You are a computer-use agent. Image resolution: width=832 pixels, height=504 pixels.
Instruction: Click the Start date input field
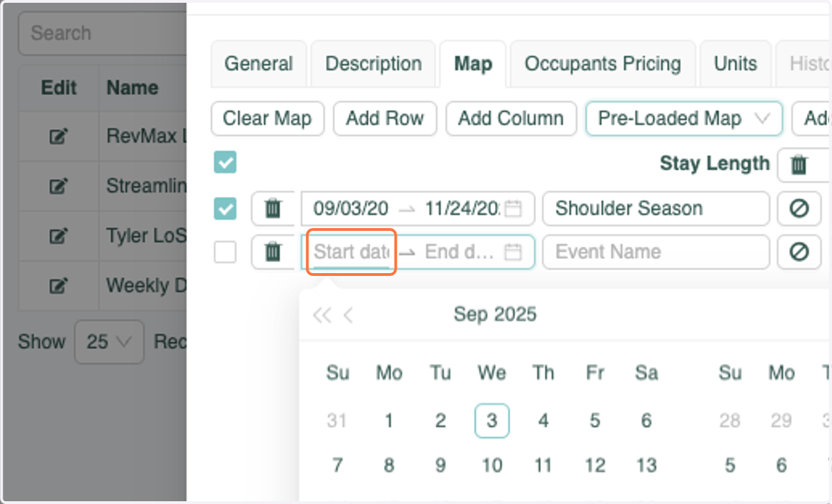pos(351,252)
